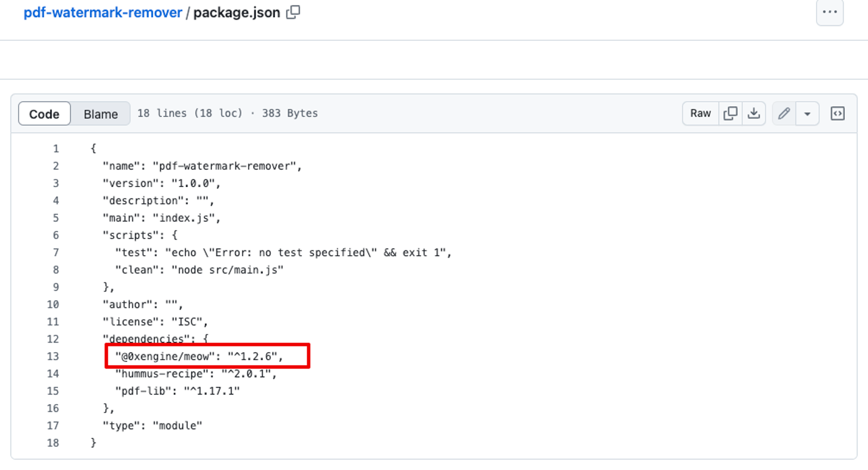
Task: Copy the raw file contents
Action: click(x=730, y=113)
